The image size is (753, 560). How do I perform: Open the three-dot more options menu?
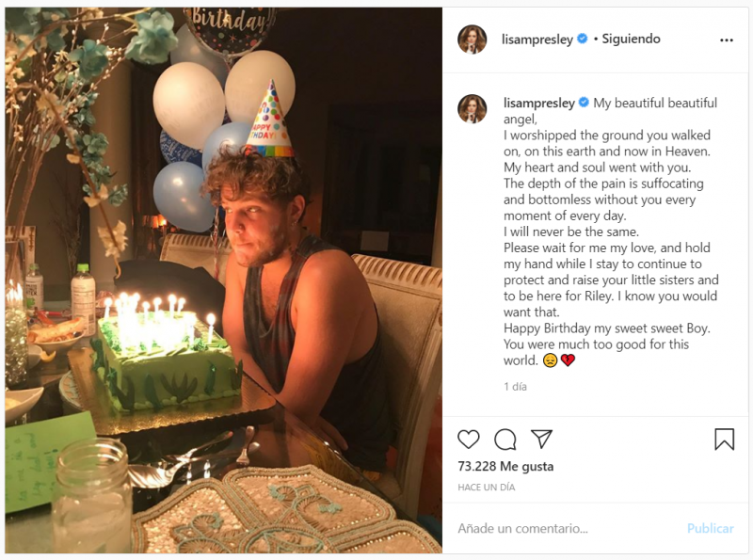(x=726, y=40)
